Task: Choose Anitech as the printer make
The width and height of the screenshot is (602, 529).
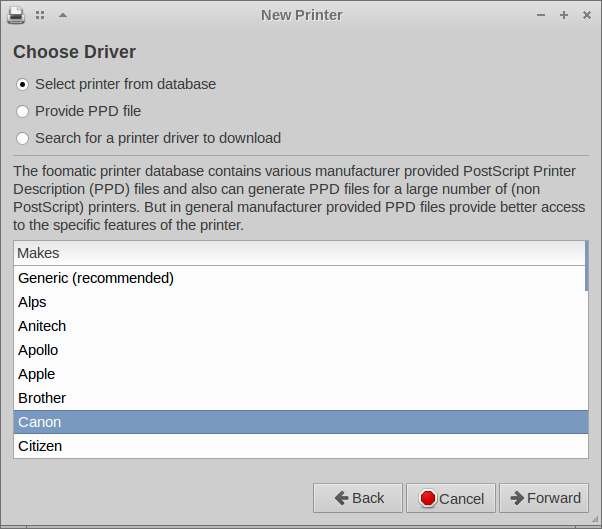Action: pyautogui.click(x=42, y=326)
